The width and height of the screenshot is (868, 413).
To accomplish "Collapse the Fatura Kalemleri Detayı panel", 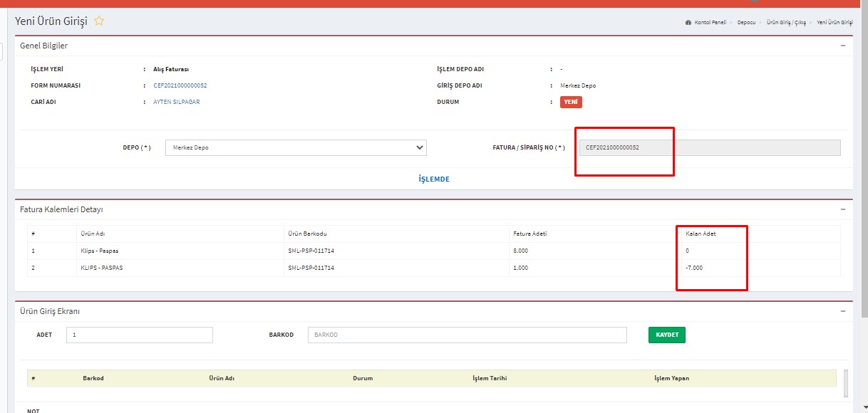I will pyautogui.click(x=843, y=209).
